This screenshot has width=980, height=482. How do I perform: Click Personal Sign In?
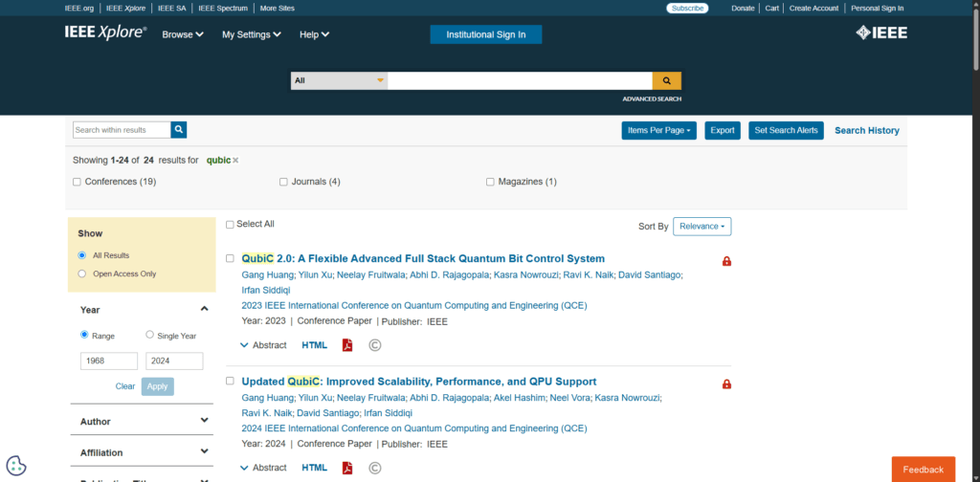(877, 8)
